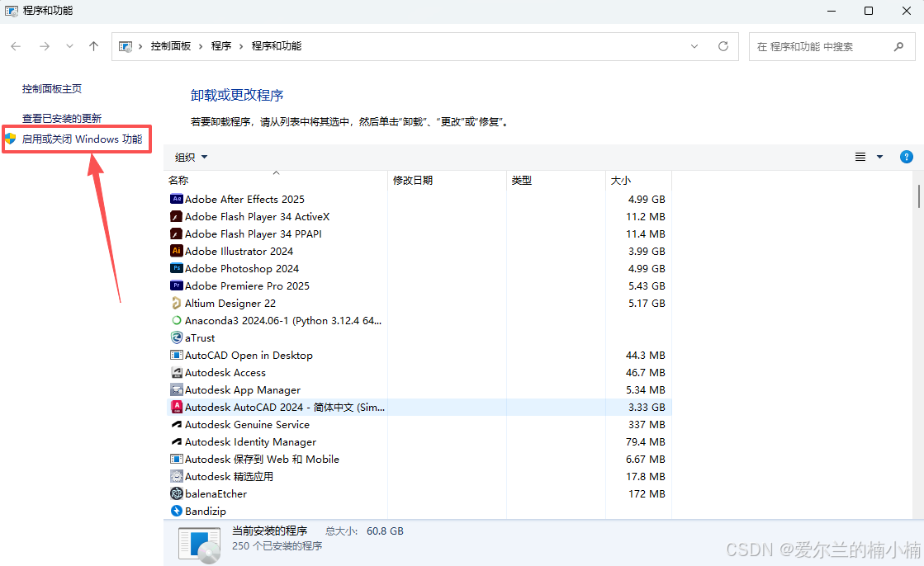Click the balenaEtcher icon
The height and width of the screenshot is (566, 924).
click(176, 493)
